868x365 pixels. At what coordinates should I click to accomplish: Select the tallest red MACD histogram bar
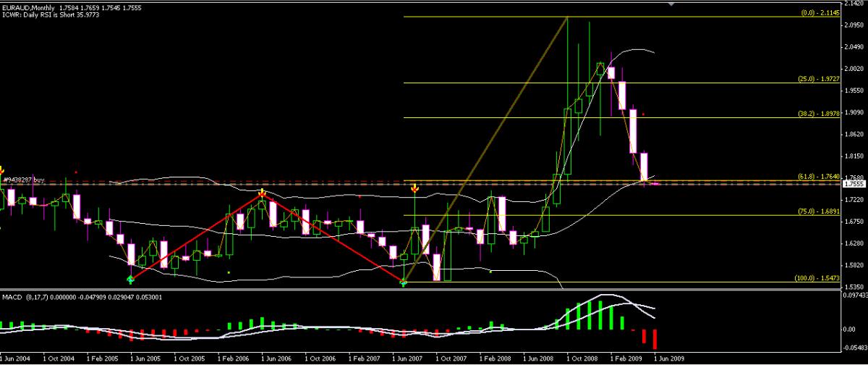click(656, 339)
